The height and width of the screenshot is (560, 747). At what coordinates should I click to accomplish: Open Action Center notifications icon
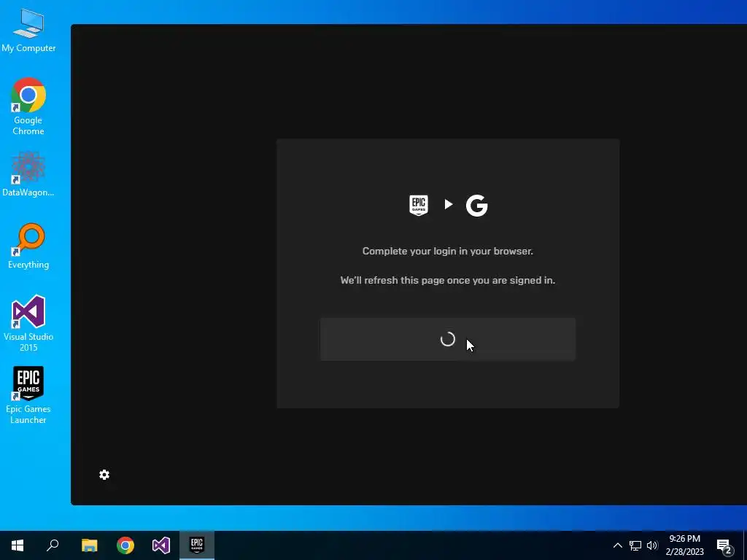click(724, 545)
